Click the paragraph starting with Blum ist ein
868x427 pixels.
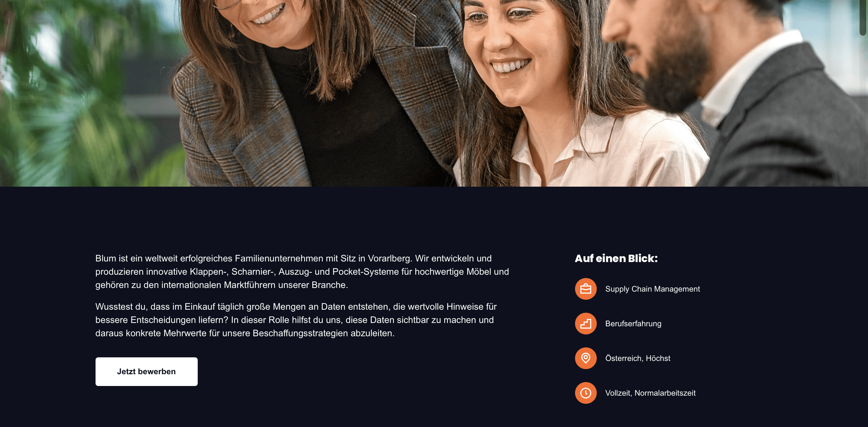point(302,272)
